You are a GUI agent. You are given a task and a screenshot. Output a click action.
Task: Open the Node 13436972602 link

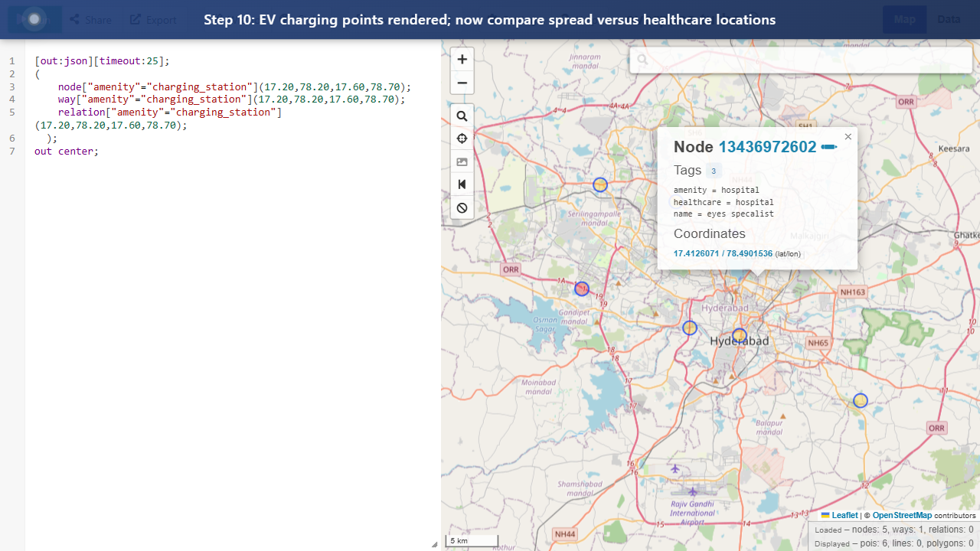(767, 147)
